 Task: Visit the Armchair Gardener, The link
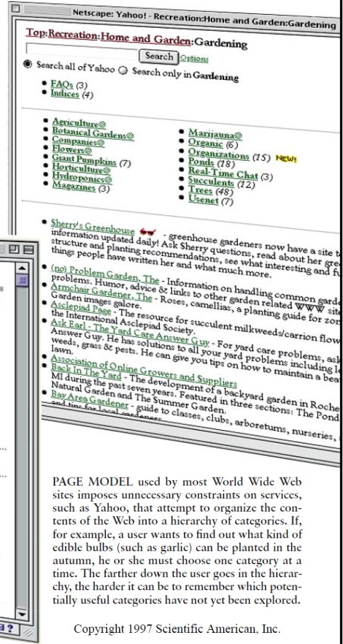101,291
